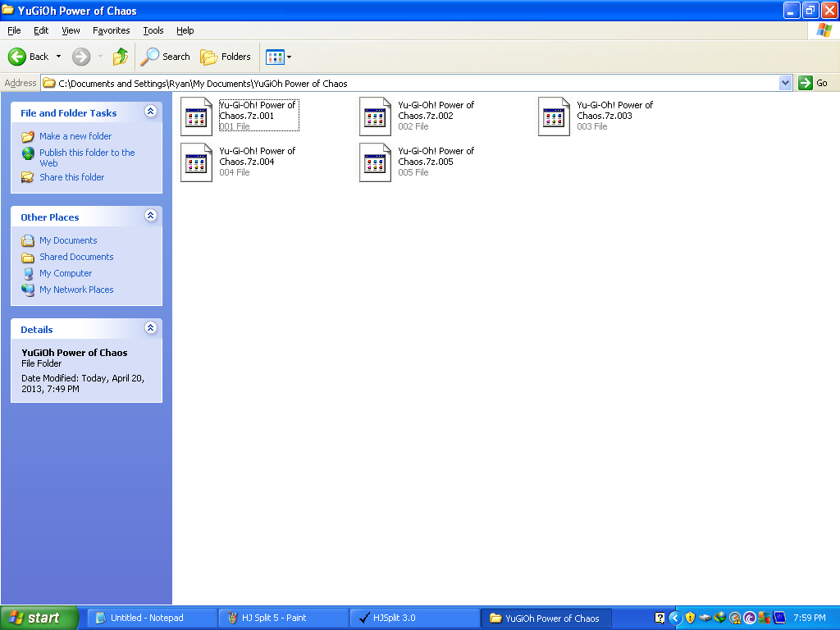
Task: Open the Favorites menu
Action: pos(111,30)
